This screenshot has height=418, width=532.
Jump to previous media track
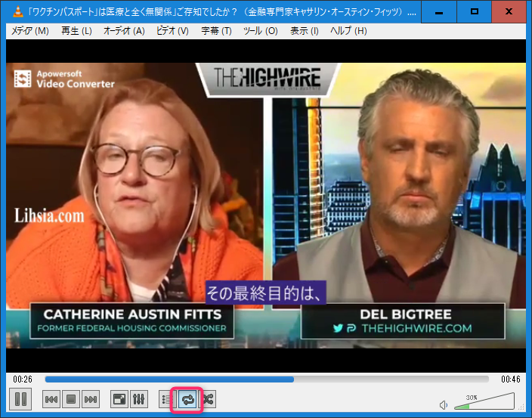click(51, 399)
